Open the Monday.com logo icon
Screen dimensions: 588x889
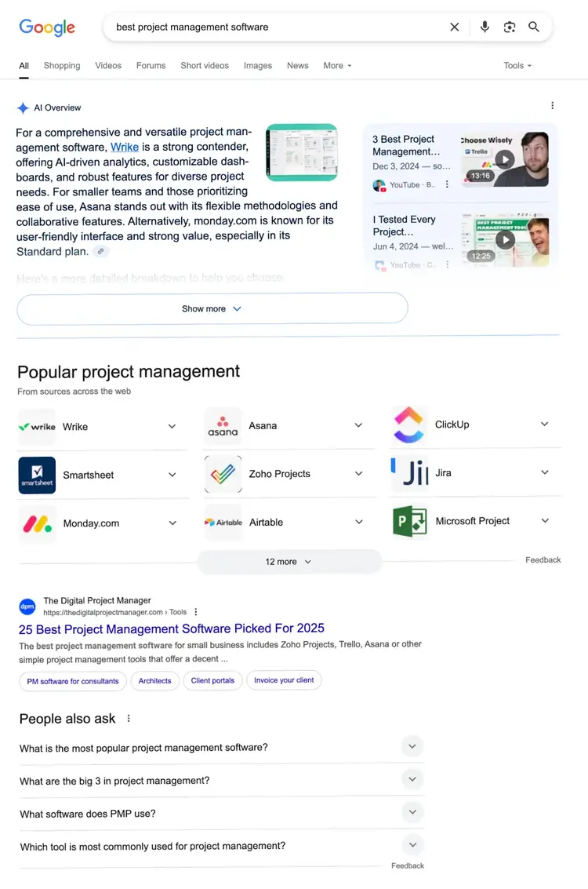pyautogui.click(x=37, y=523)
